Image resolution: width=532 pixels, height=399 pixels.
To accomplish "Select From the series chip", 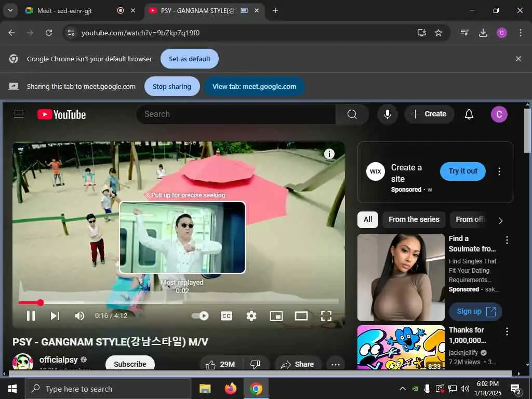I will pyautogui.click(x=414, y=220).
